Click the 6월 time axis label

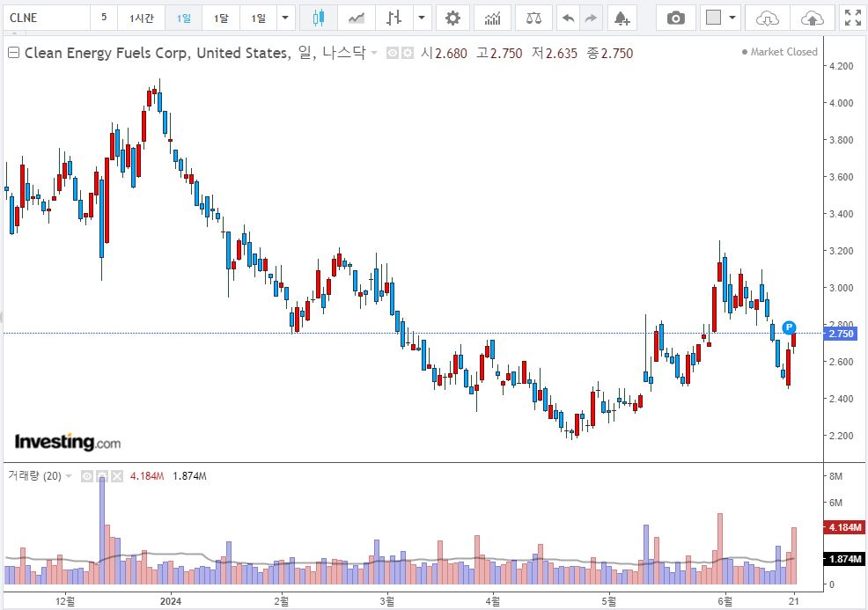(x=725, y=601)
